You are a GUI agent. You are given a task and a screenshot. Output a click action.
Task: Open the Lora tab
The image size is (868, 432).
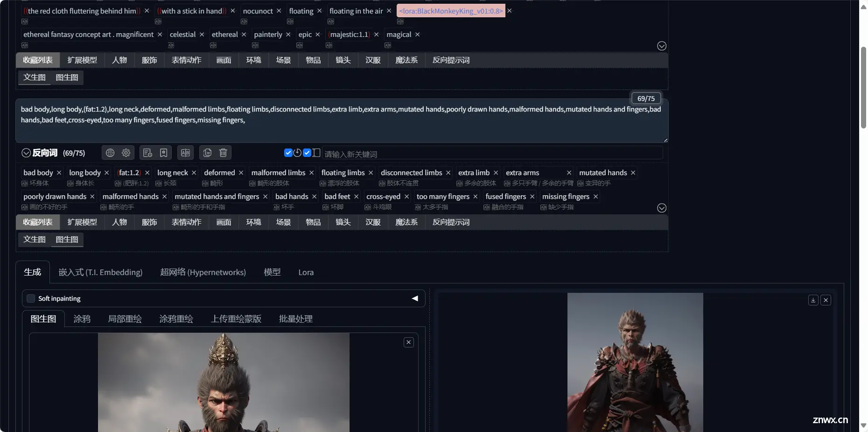306,272
